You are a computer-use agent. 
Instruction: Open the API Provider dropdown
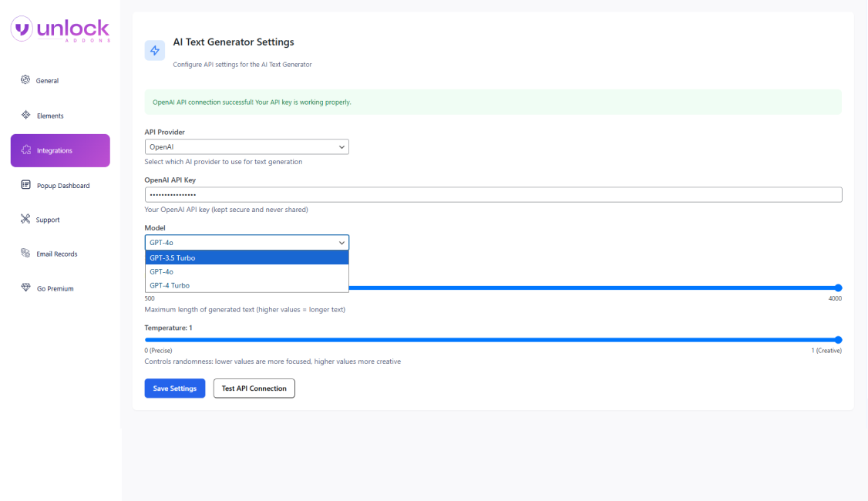coord(247,146)
